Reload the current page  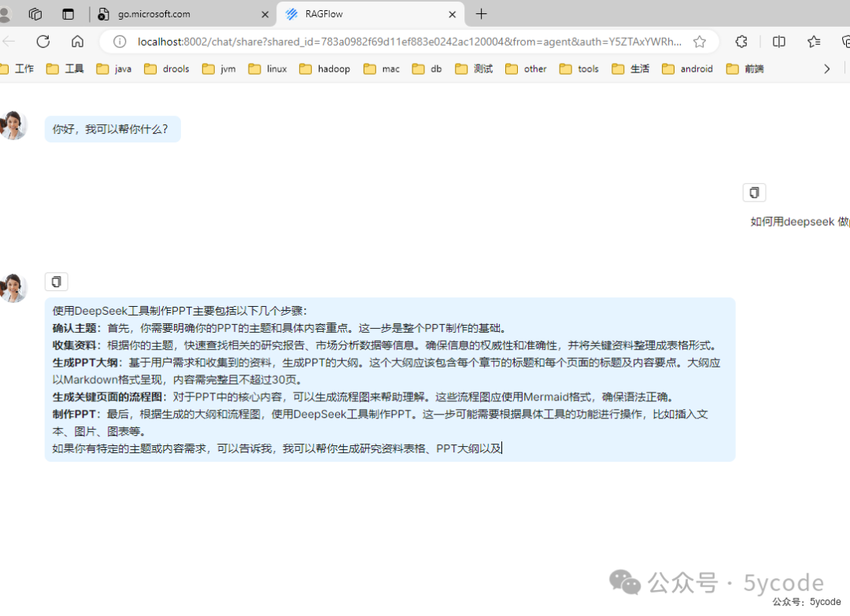(42, 41)
